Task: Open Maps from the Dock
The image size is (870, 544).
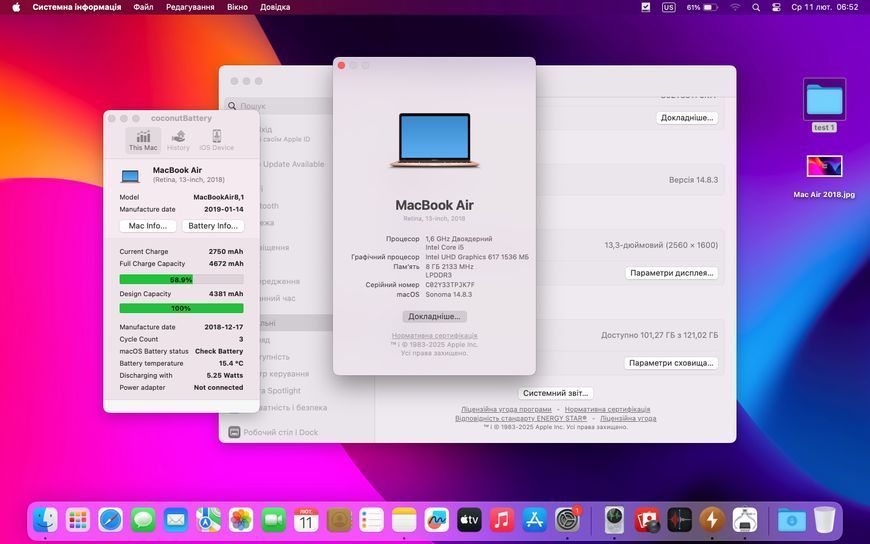Action: pyautogui.click(x=208, y=520)
